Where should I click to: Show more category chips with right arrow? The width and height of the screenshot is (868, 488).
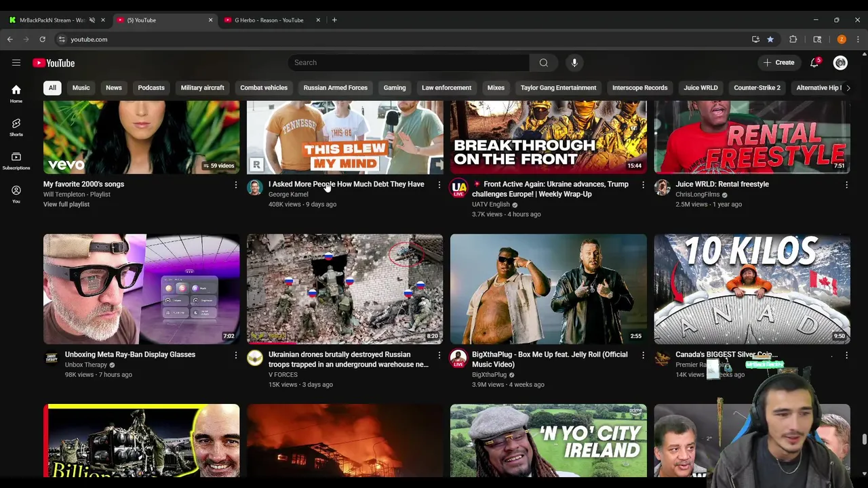tap(848, 87)
